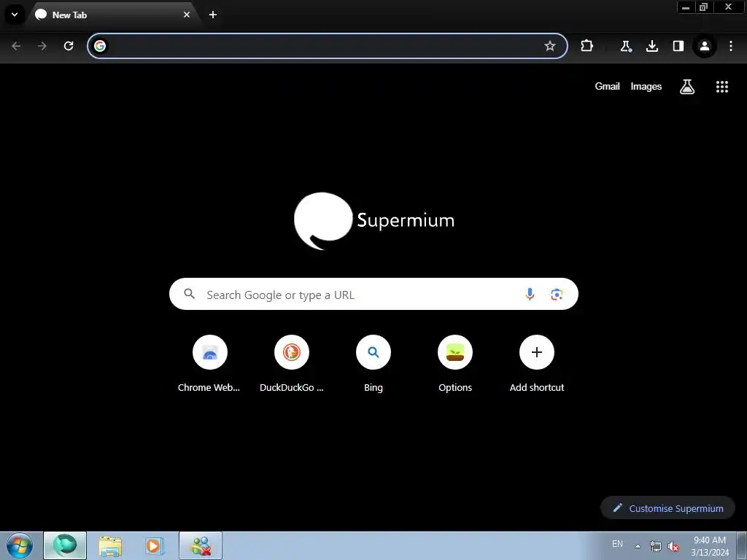The image size is (747, 560).
Task: Open the Extensions puzzle icon
Action: 587,46
